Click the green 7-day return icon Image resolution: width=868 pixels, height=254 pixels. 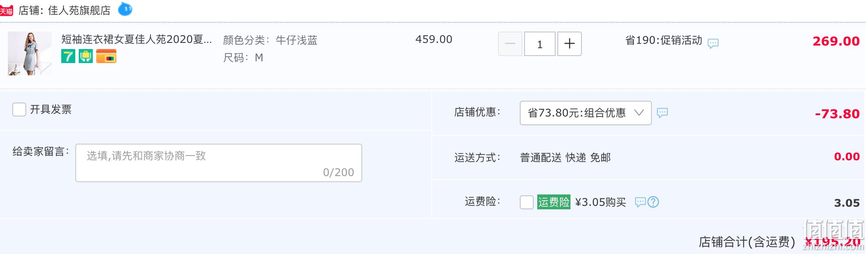68,56
